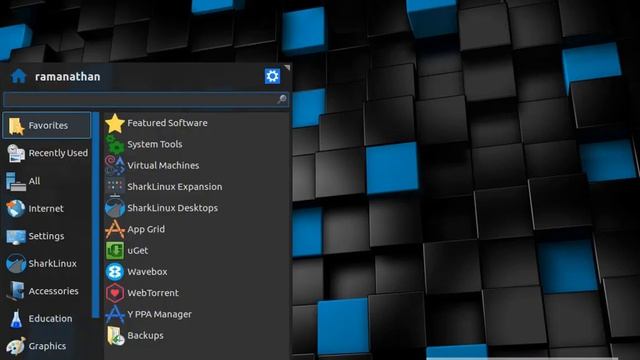The image size is (640, 360).
Task: Open the SharkLinux category label
Action: point(53,264)
